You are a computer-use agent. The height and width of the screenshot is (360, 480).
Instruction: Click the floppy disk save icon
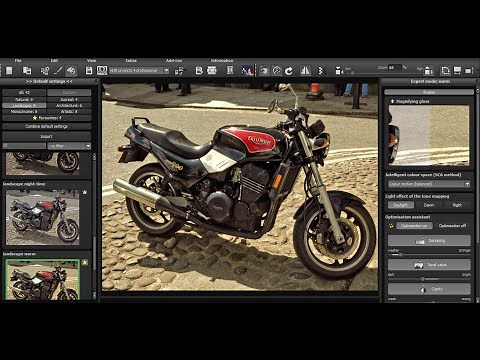tap(89, 70)
